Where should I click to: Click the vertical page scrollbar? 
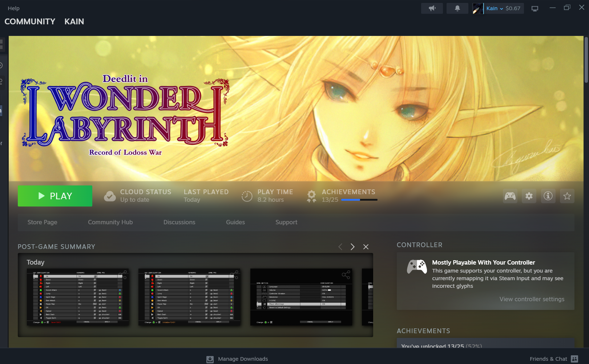[586, 60]
